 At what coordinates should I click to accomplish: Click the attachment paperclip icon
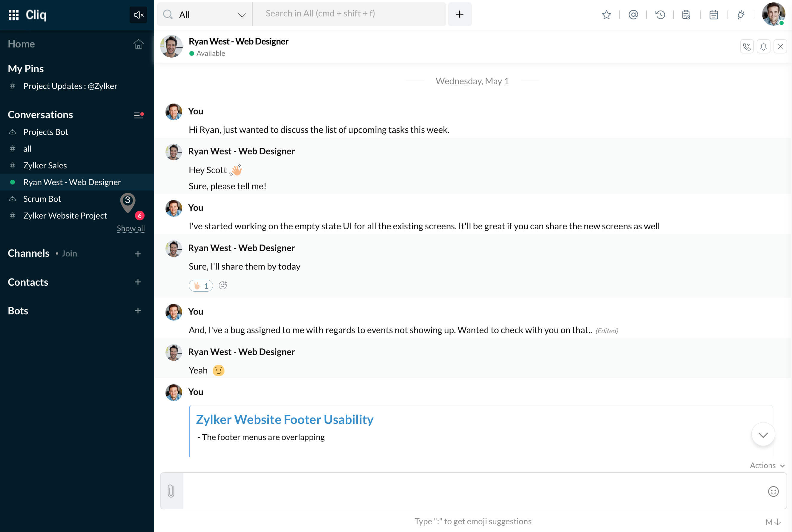pyautogui.click(x=171, y=491)
